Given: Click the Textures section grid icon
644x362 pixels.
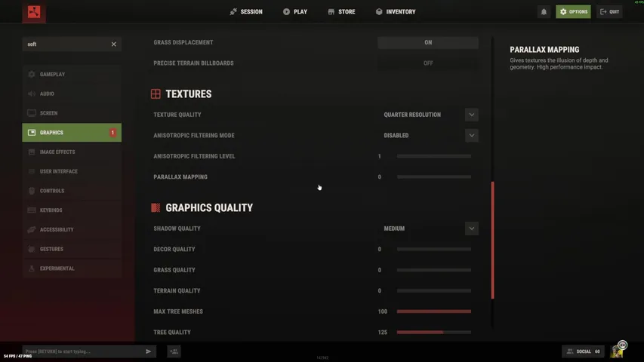Looking at the screenshot, I should pos(156,94).
